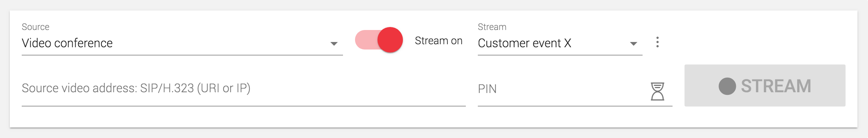Viewport: 868px width, 138px height.
Task: Open the Source dropdown showing Video conference
Action: [182, 43]
